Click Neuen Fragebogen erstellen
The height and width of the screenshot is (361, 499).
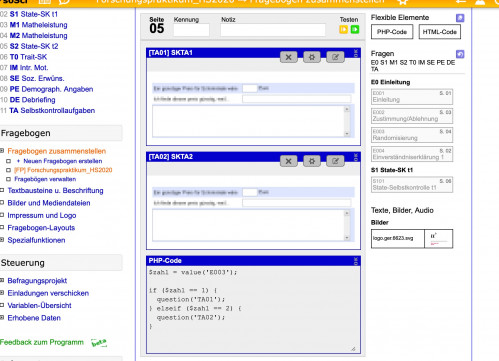pos(63,161)
